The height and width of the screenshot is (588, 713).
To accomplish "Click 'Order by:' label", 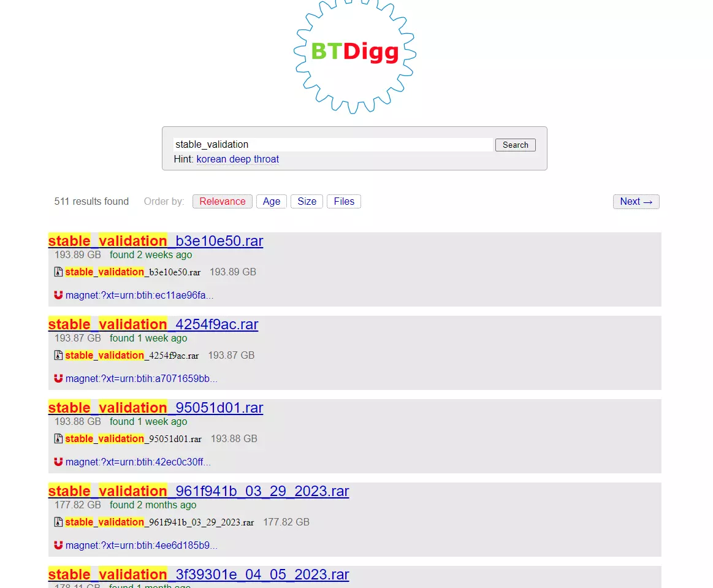I will coord(164,202).
